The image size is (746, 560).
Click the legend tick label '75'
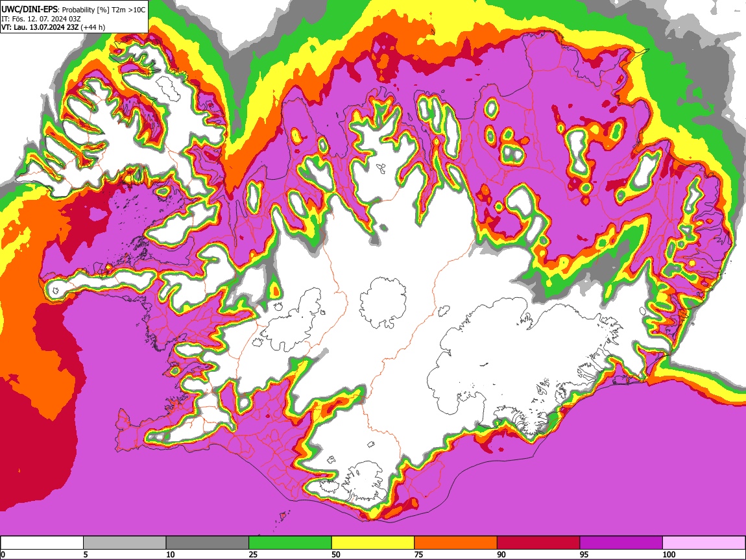point(418,554)
